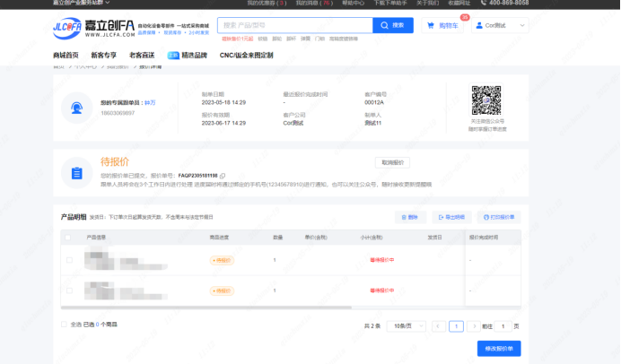The height and width of the screenshot is (364, 621).
Task: Check the first product row checkbox
Action: click(69, 260)
